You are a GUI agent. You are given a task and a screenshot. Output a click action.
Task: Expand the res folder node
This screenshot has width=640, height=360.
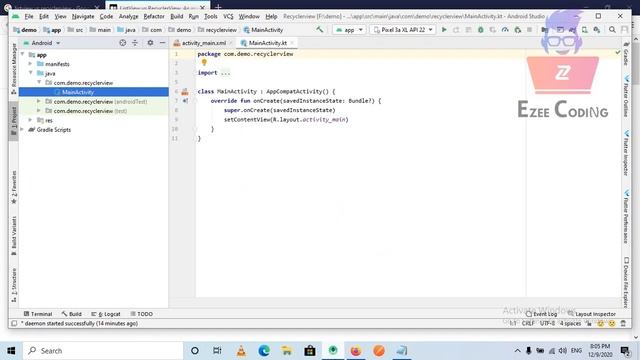click(x=31, y=120)
